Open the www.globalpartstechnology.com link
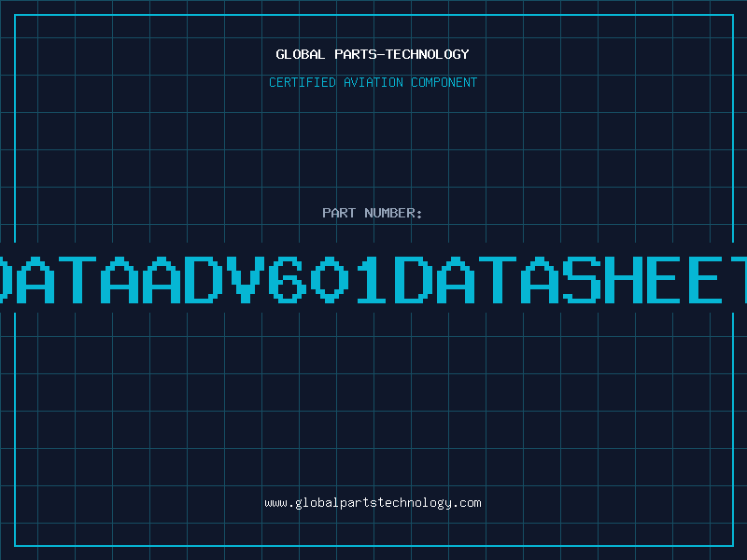The image size is (747, 560). (373, 503)
